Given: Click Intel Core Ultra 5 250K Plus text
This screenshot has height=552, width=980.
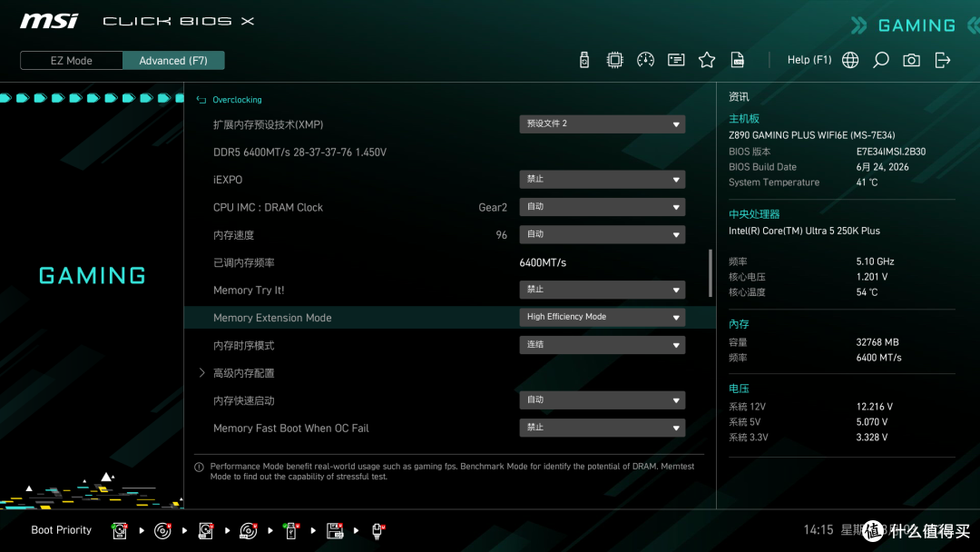Looking at the screenshot, I should pos(804,231).
